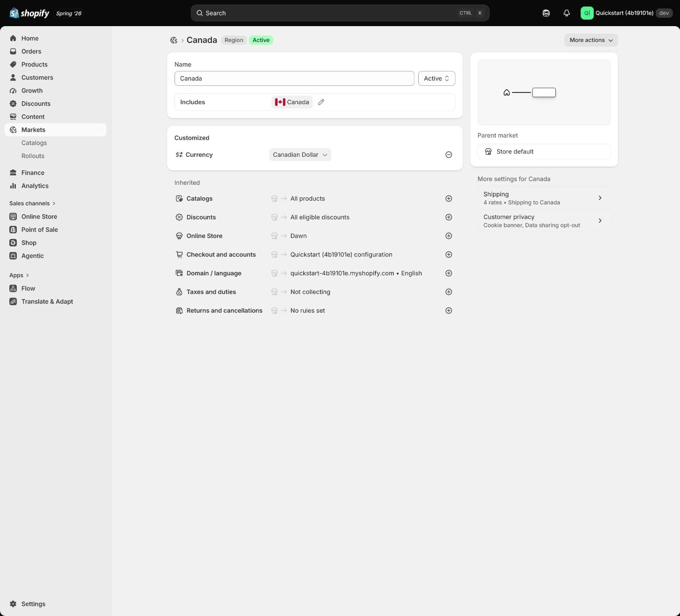Click the Home icon in sidebar

point(13,38)
